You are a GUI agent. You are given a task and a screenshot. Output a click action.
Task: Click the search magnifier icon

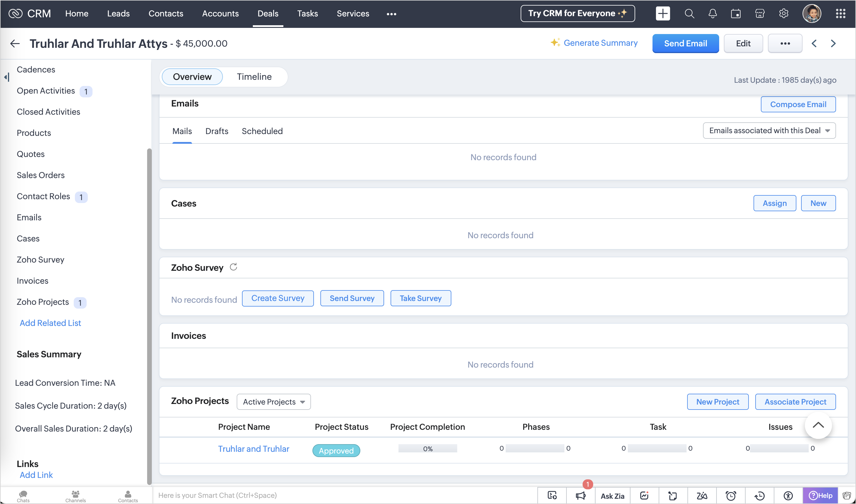pyautogui.click(x=689, y=13)
